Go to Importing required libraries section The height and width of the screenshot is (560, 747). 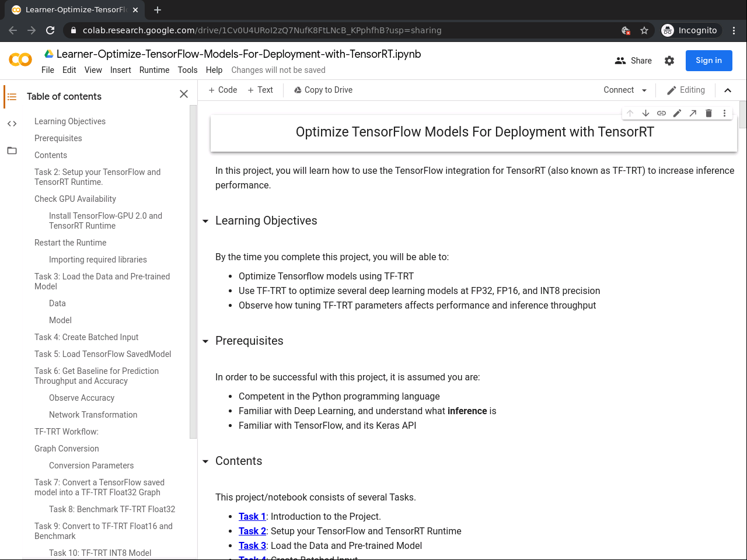98,260
